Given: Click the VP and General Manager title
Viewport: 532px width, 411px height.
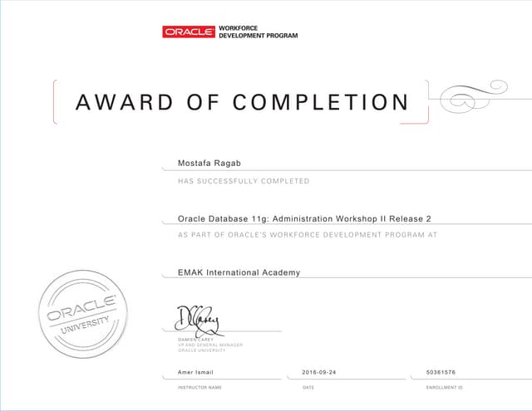Looking at the screenshot, I should 210,345.
